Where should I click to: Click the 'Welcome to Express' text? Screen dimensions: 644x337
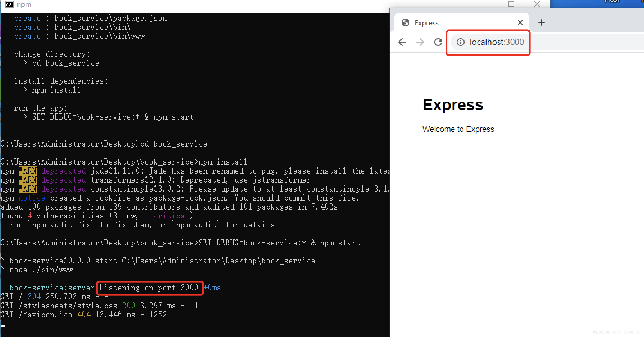[x=458, y=129]
